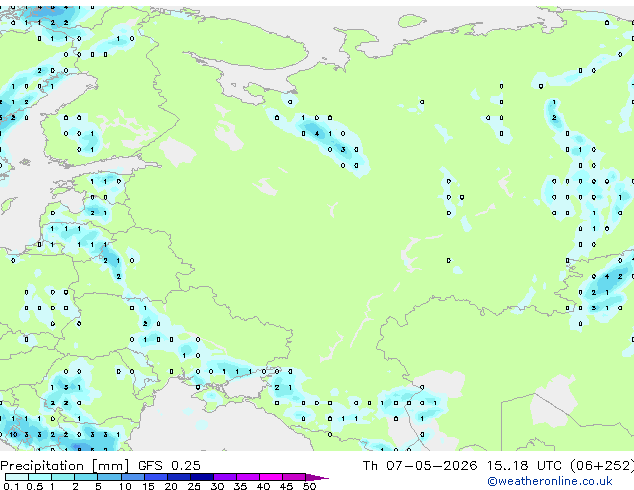Click the '35' legend scale label

click(240, 486)
